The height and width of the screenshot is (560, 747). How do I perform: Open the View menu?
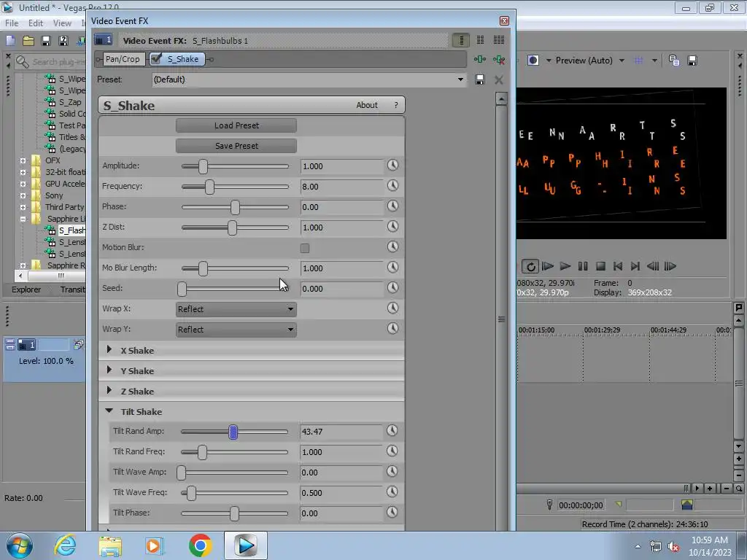[62, 23]
